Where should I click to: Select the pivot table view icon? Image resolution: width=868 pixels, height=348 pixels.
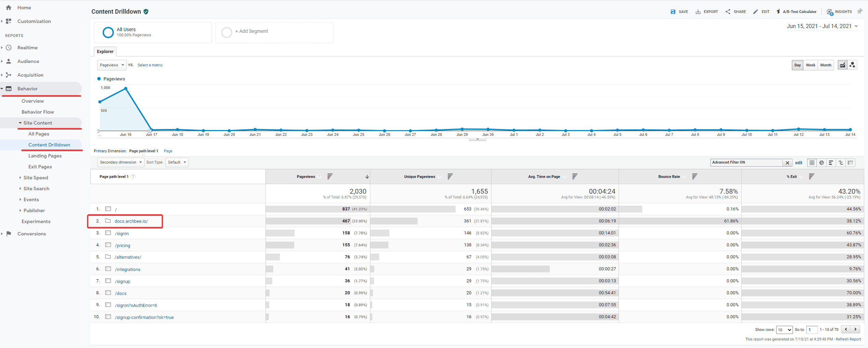(x=850, y=163)
